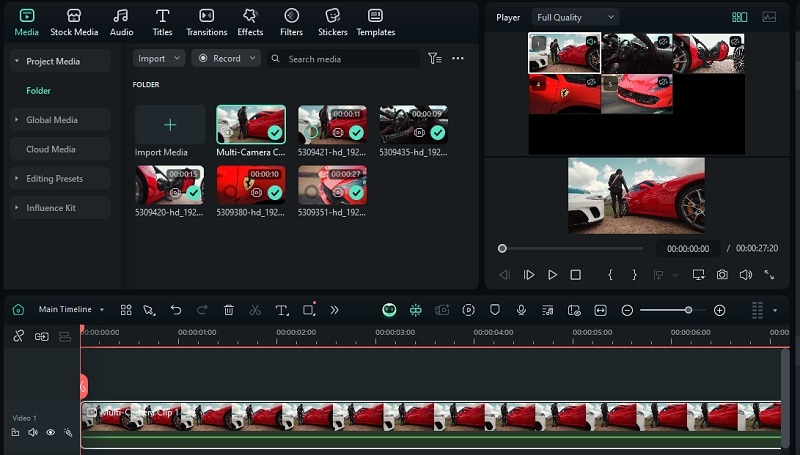Undo the last action
The height and width of the screenshot is (455, 800).
point(176,310)
